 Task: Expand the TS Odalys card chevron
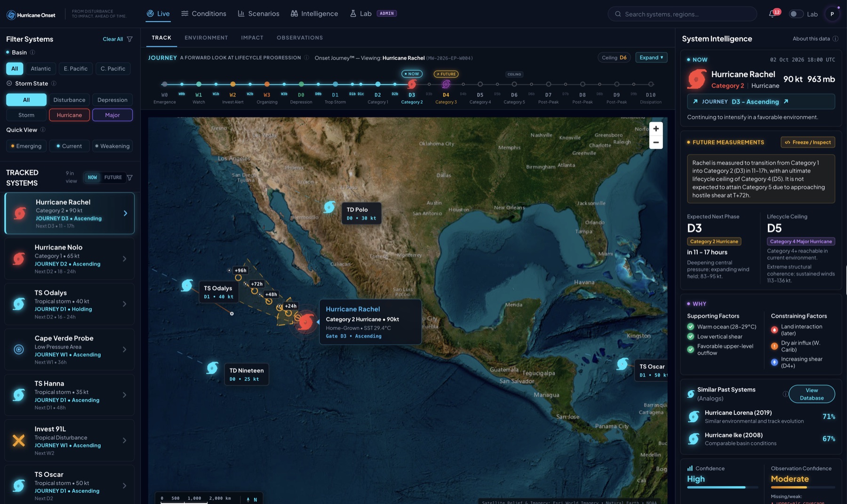click(x=124, y=304)
